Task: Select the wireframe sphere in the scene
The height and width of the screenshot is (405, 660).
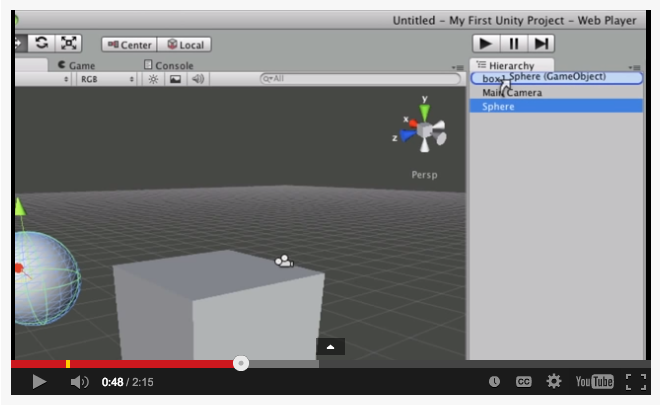Action: pyautogui.click(x=47, y=278)
